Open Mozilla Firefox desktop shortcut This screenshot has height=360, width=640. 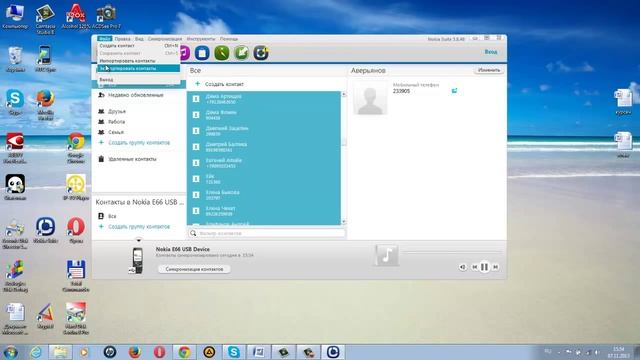(45, 105)
